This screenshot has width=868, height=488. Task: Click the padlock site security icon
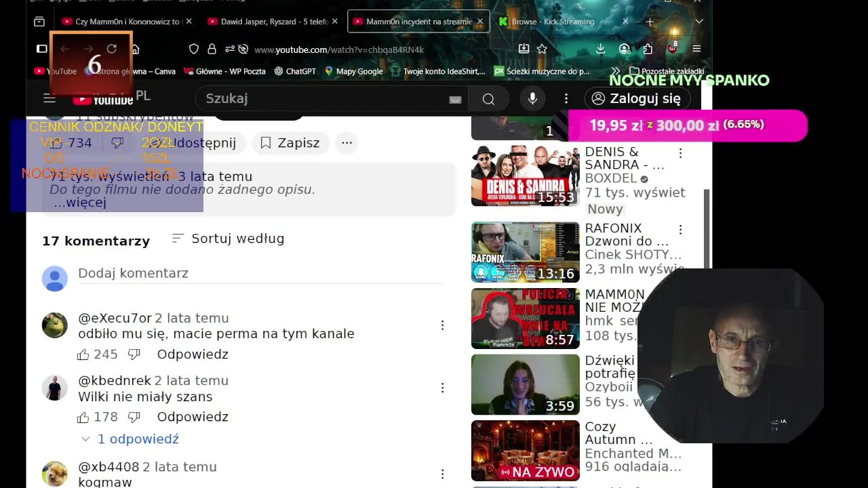[x=212, y=49]
